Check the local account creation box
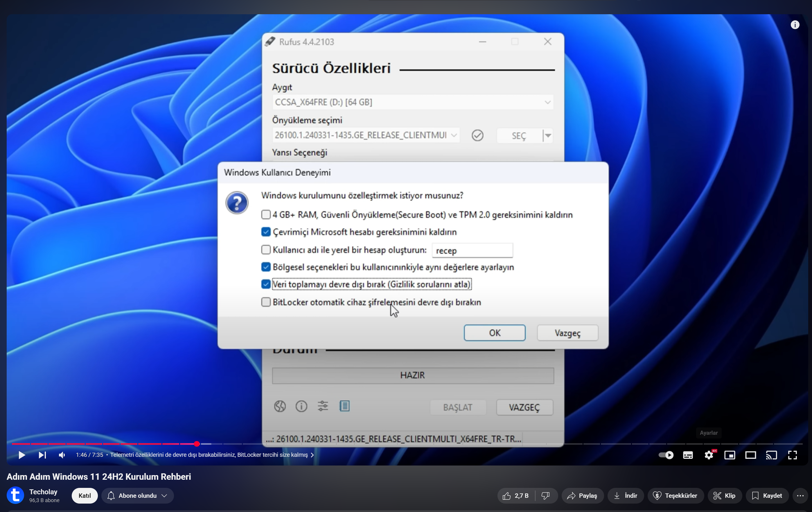The image size is (812, 512). point(266,250)
